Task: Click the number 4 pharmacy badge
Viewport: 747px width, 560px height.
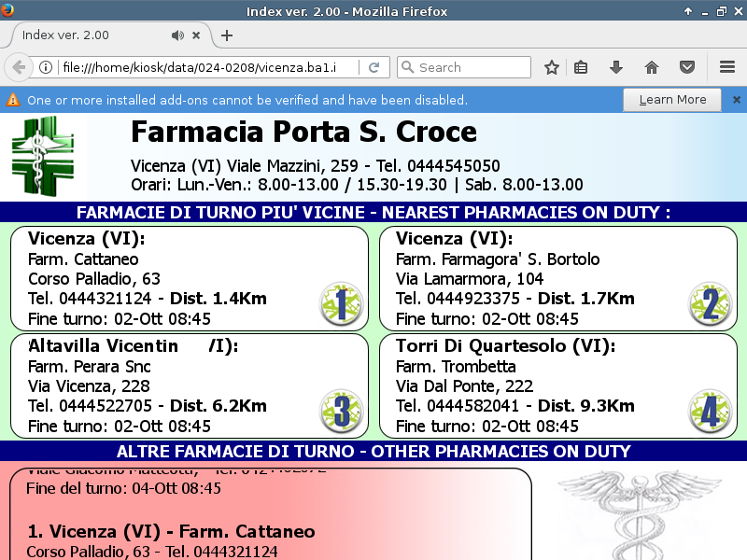Action: pyautogui.click(x=710, y=412)
